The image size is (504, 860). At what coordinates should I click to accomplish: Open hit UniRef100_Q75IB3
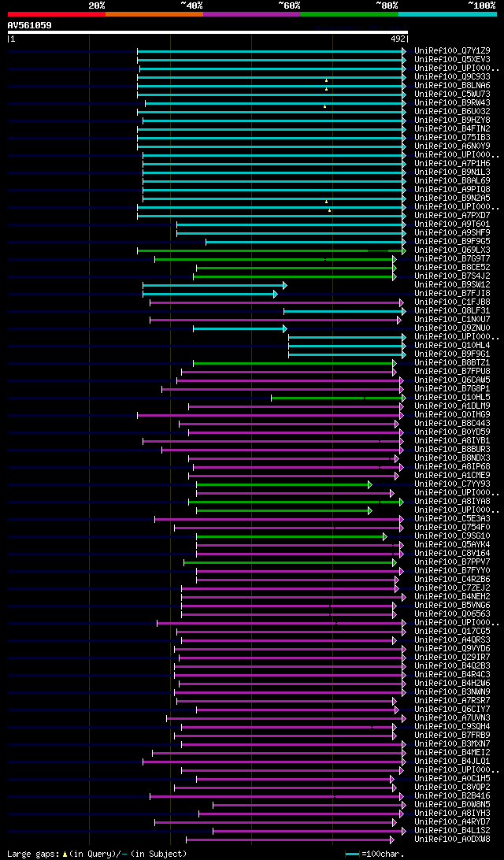[453, 138]
